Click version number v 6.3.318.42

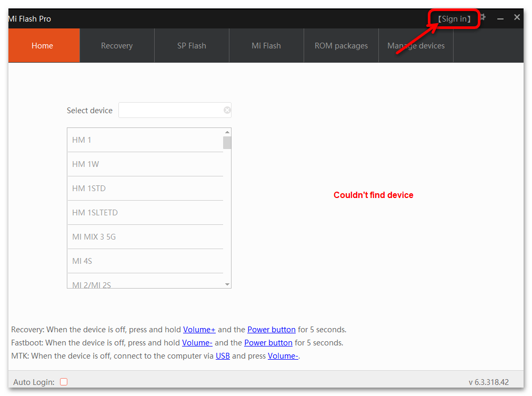pyautogui.click(x=488, y=382)
